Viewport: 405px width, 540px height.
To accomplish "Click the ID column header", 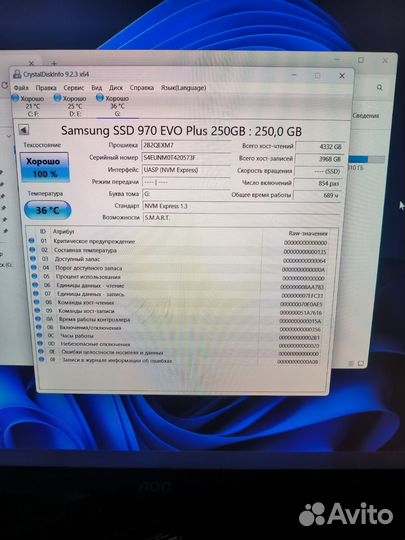I will (43, 231).
